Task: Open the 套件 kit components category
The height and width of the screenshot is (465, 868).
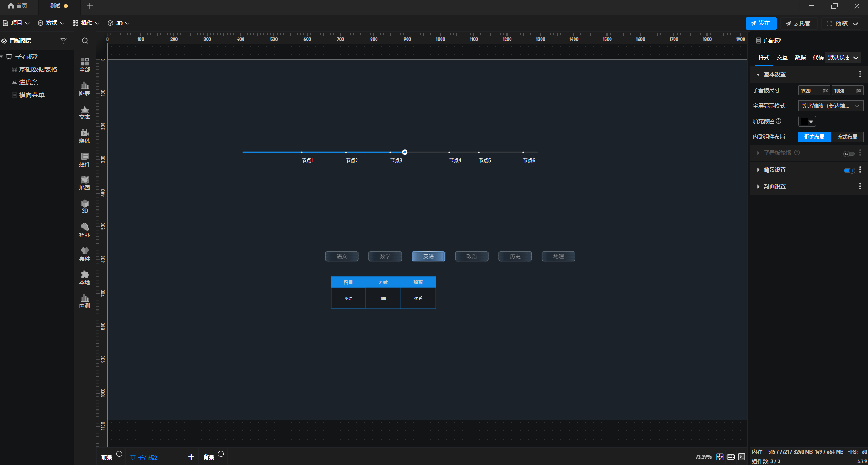Action: pyautogui.click(x=84, y=254)
